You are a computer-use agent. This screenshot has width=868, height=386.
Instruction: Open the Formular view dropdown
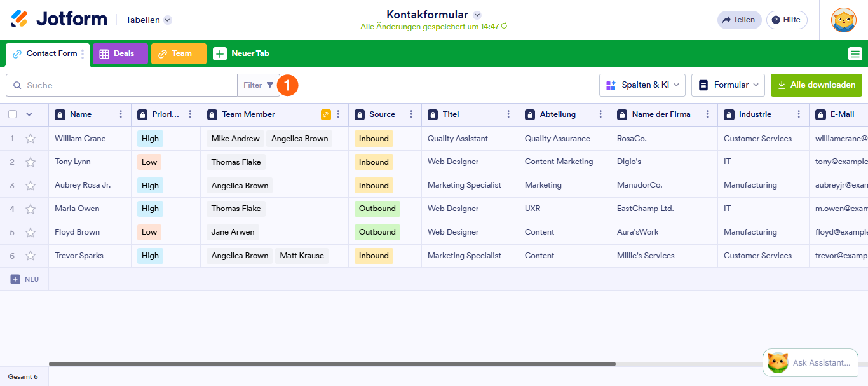[728, 85]
